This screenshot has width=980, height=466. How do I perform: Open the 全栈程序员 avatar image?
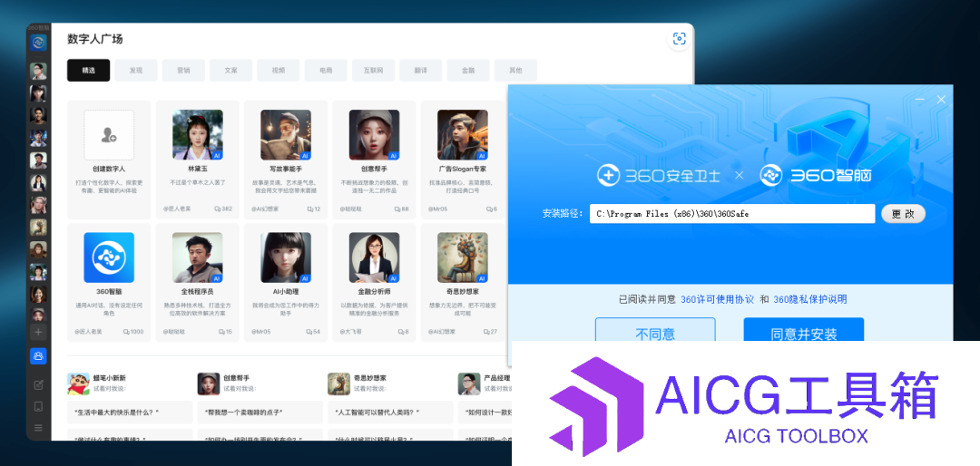pos(198,257)
